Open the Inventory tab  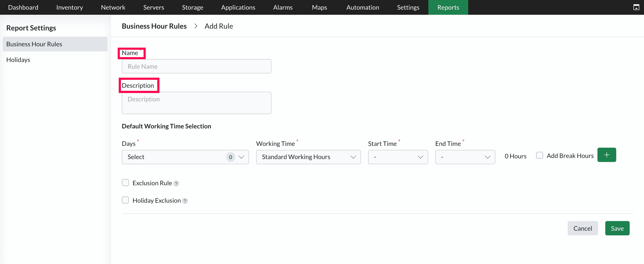69,7
